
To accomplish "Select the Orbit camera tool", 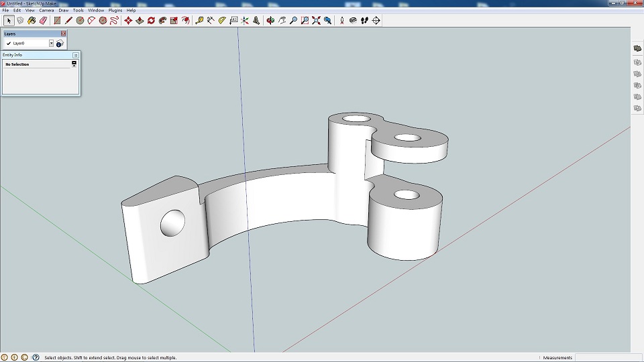I will [270, 20].
